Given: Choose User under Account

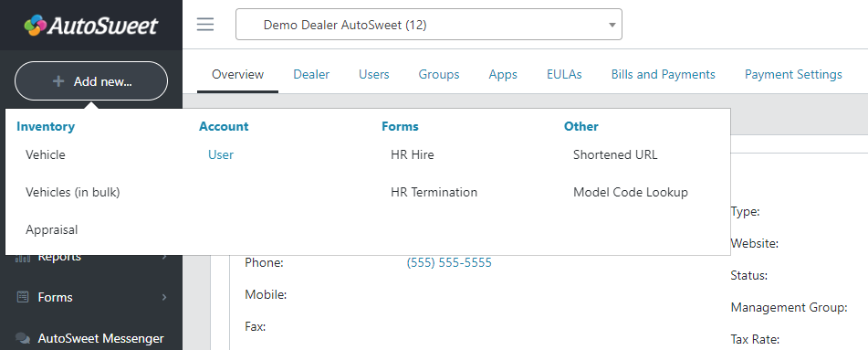Looking at the screenshot, I should (221, 154).
